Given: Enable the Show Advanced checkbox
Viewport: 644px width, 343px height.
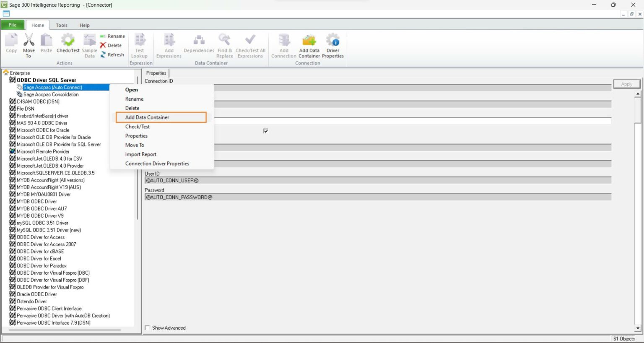Looking at the screenshot, I should click(x=147, y=327).
